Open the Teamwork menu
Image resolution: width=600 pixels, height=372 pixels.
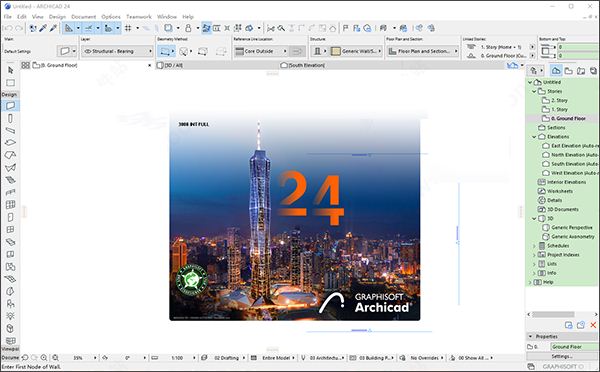pyautogui.click(x=139, y=17)
